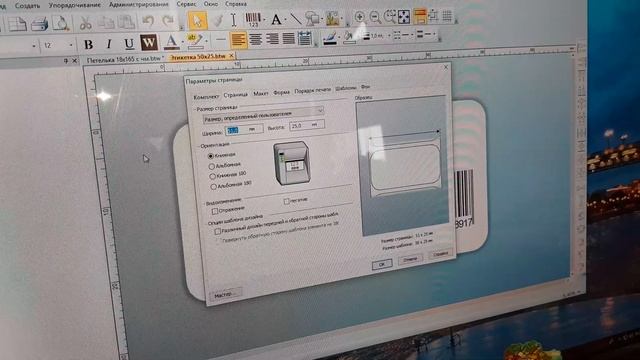Switch to the Форма tab
Viewport: 640px width, 360px height.
click(x=281, y=92)
